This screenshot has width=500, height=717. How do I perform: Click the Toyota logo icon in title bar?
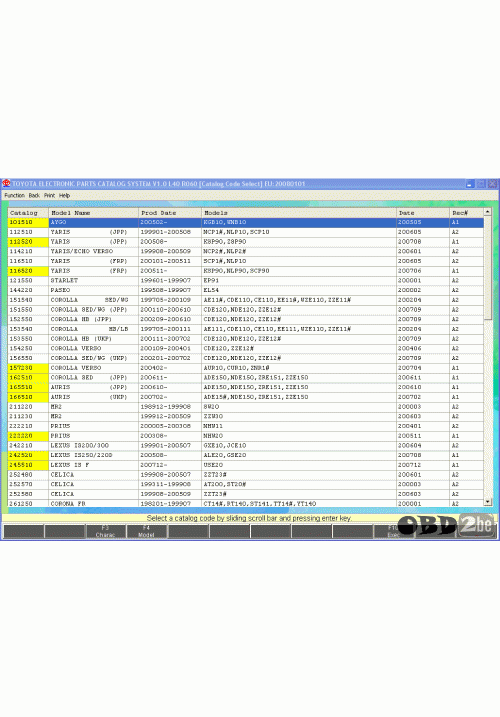[x=6, y=183]
